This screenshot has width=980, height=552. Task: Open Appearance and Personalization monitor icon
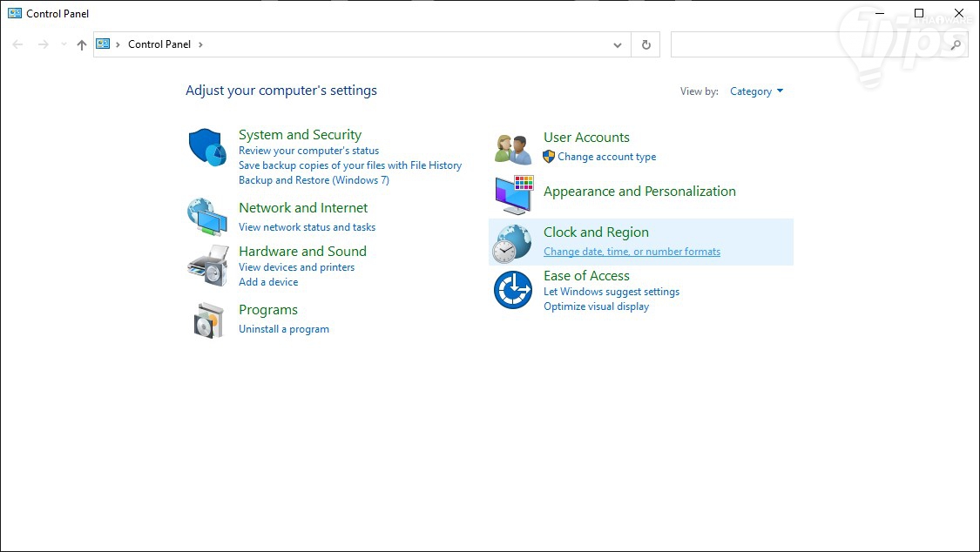pyautogui.click(x=513, y=194)
